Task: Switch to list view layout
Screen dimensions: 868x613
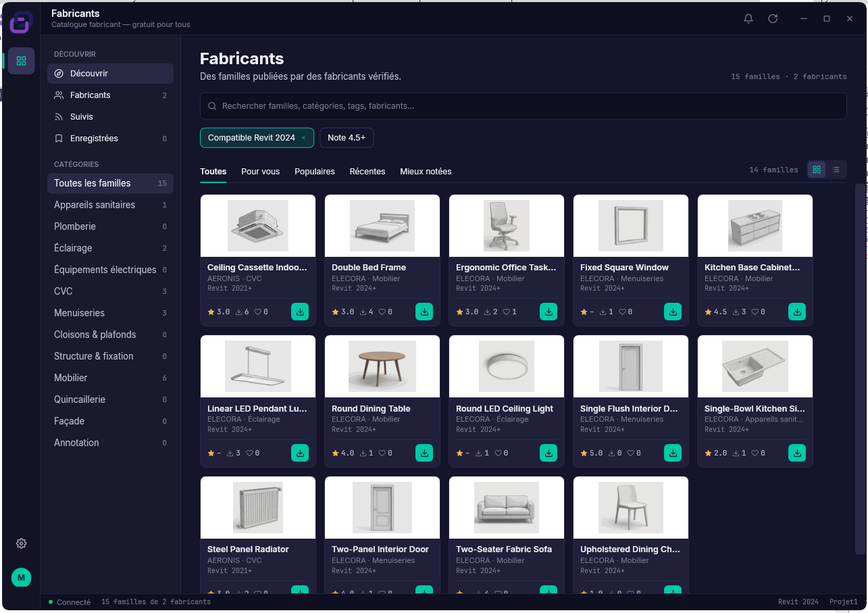Action: coord(836,170)
